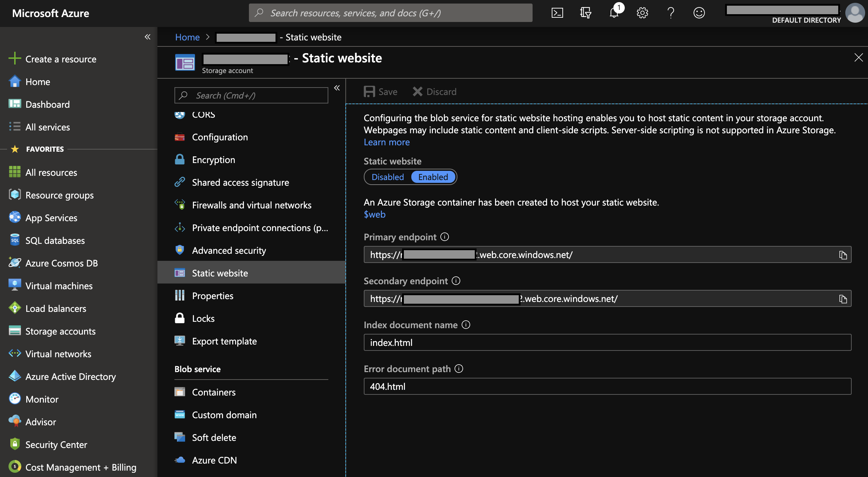Copy the Secondary endpoint URL
Image resolution: width=868 pixels, height=477 pixels.
[x=843, y=299]
